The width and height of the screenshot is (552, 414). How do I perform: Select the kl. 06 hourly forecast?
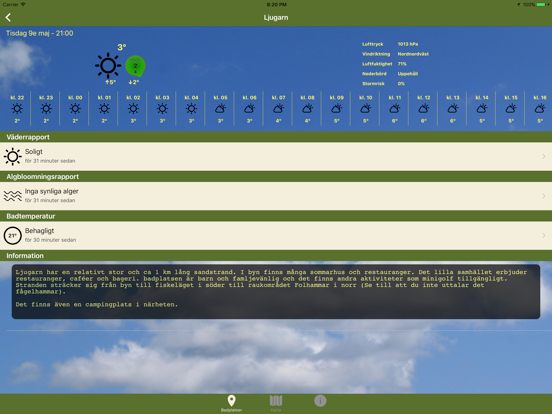tap(249, 109)
